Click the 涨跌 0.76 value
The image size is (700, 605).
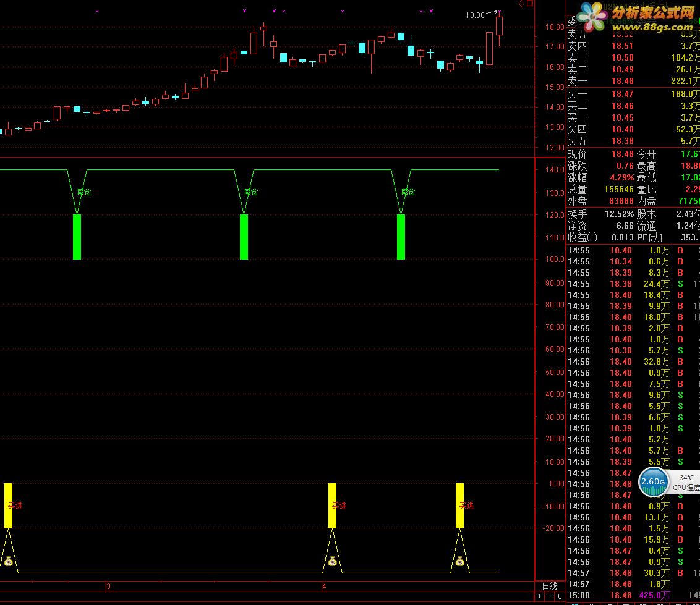pos(625,166)
